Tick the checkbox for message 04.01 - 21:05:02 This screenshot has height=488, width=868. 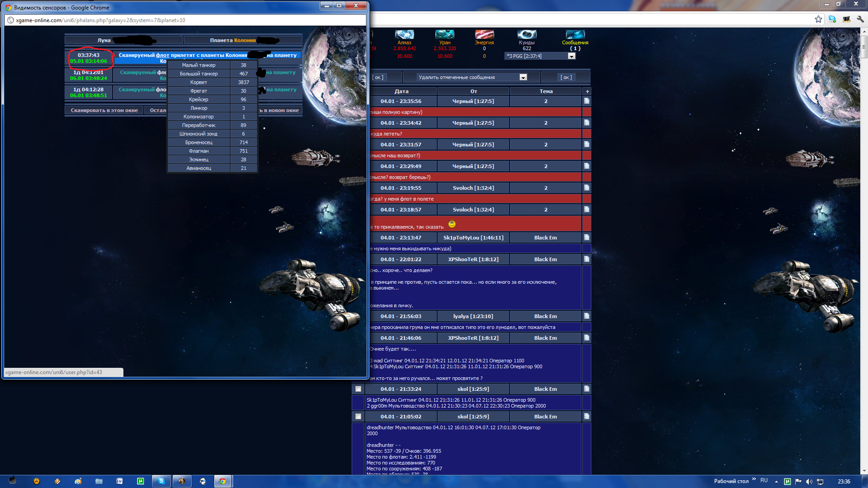coord(358,417)
